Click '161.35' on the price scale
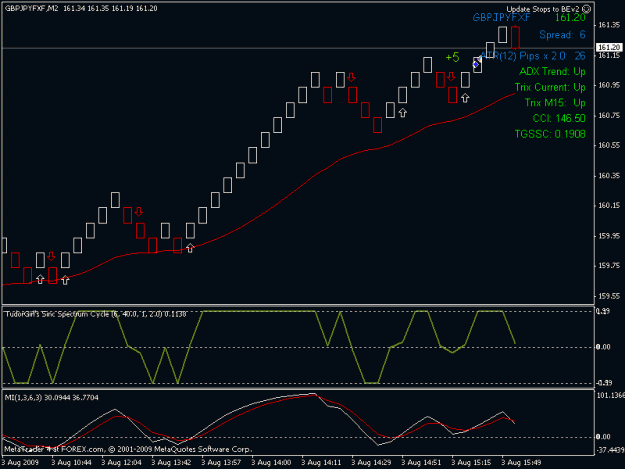 coord(609,25)
